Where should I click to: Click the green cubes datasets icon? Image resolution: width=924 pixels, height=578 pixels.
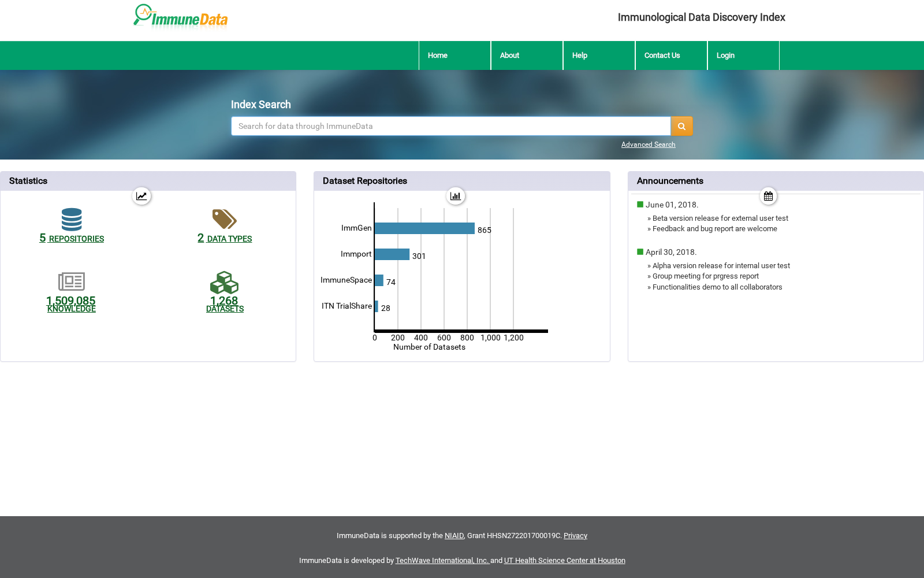pyautogui.click(x=225, y=283)
